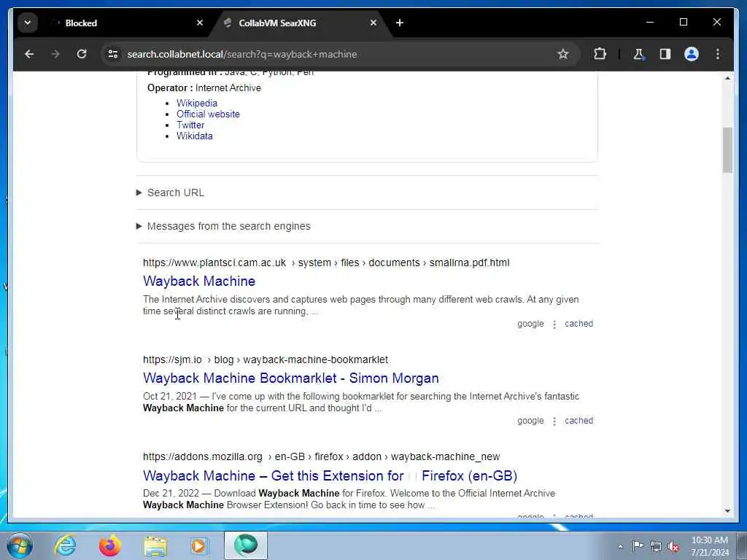Click the page scrollbar thumb
The height and width of the screenshot is (560, 747).
727,150
